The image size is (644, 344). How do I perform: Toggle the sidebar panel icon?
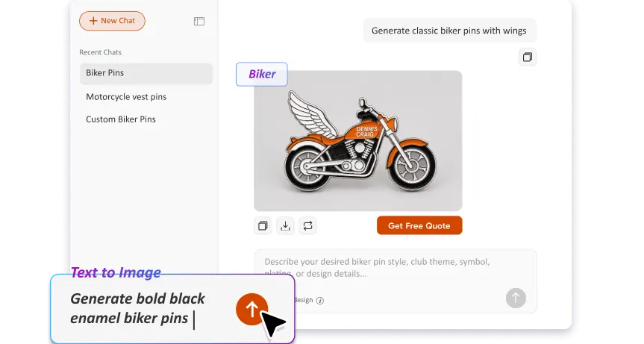[x=199, y=21]
